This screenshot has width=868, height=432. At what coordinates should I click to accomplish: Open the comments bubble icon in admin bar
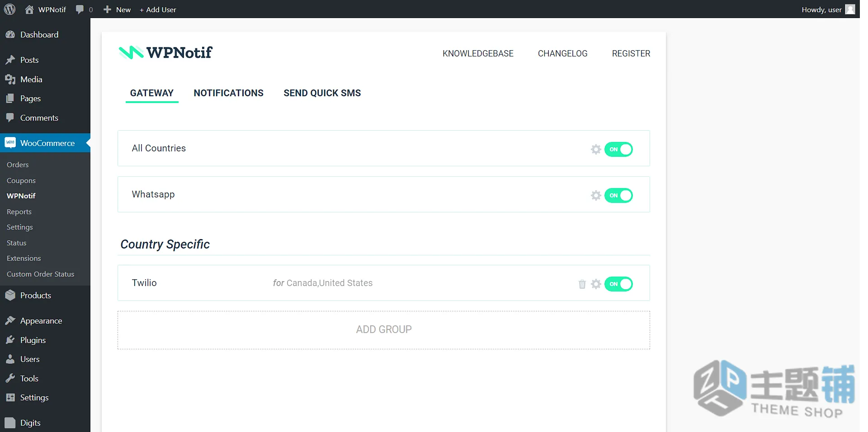(80, 9)
